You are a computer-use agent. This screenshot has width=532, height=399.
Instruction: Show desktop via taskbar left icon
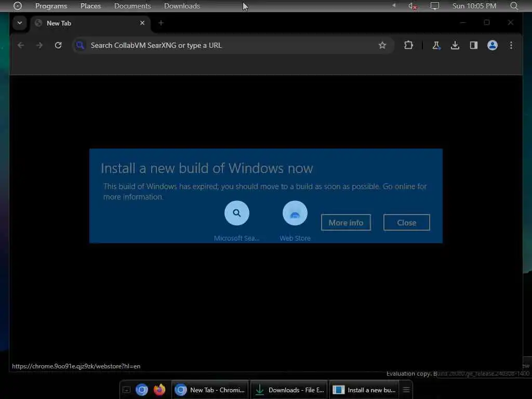[x=127, y=390]
